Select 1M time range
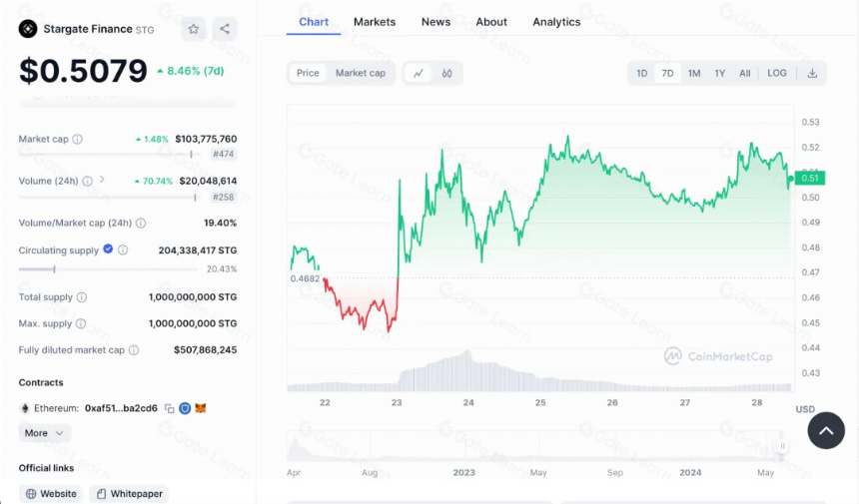The width and height of the screenshot is (859, 504). (694, 73)
